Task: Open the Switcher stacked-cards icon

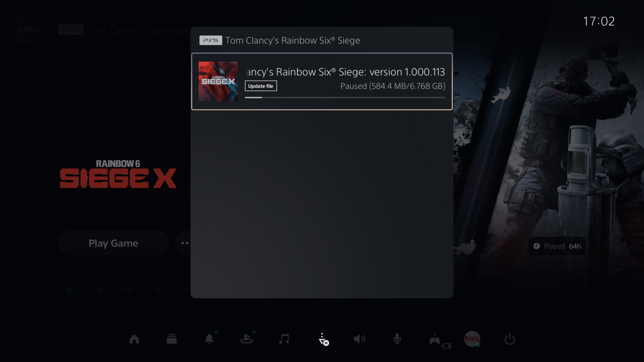Action: coord(172,339)
